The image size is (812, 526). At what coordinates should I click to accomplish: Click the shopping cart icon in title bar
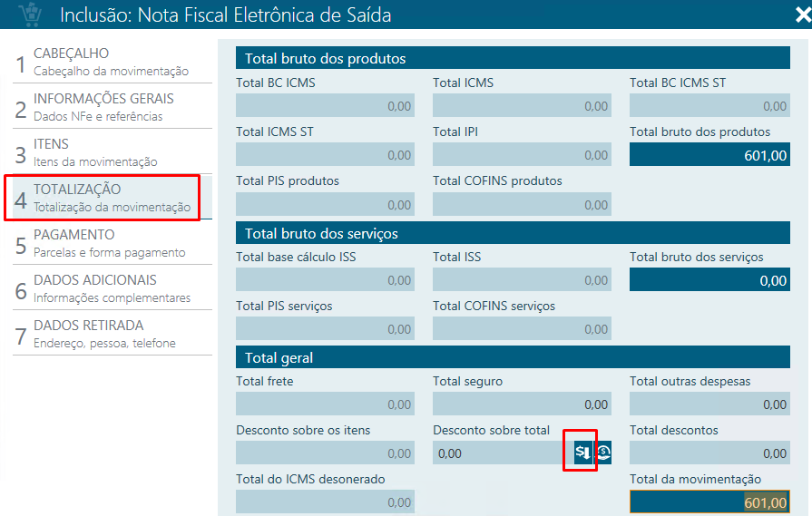[30, 15]
